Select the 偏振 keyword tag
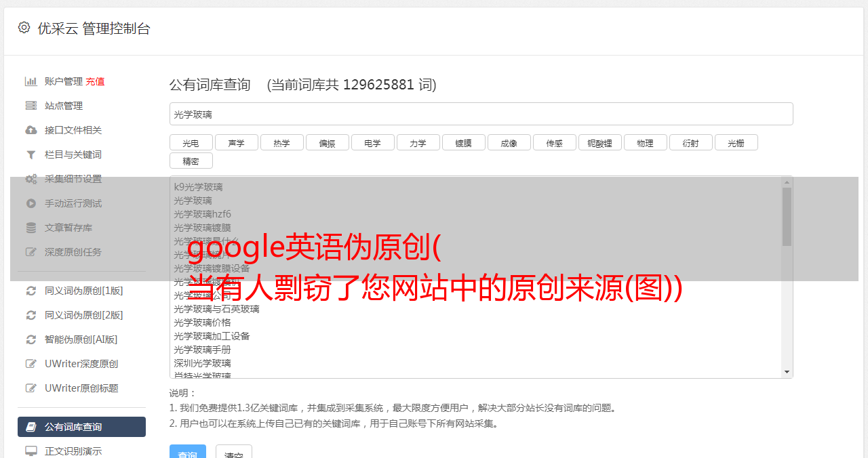 [327, 142]
